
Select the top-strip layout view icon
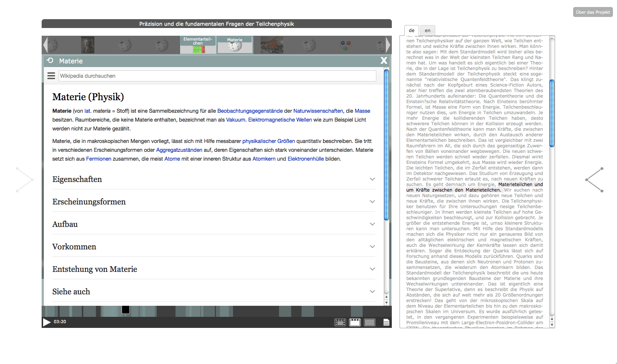coord(355,322)
